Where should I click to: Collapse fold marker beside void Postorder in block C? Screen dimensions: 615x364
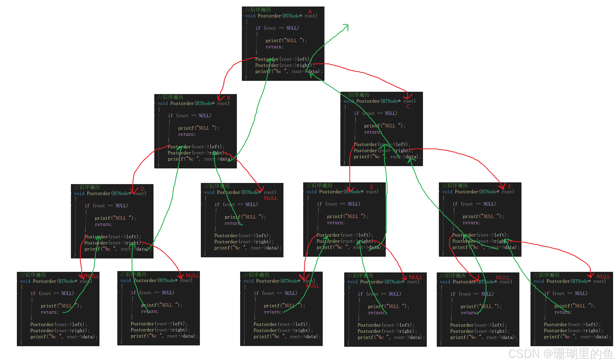point(341,101)
